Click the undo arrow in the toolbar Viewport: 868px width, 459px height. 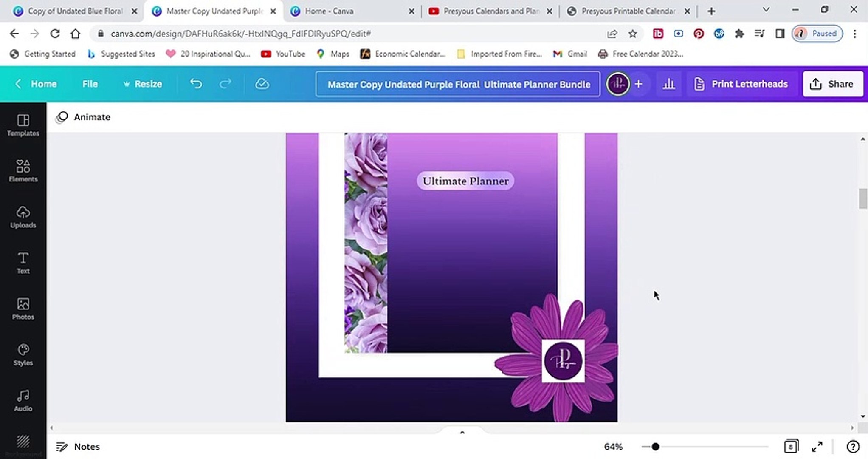196,84
